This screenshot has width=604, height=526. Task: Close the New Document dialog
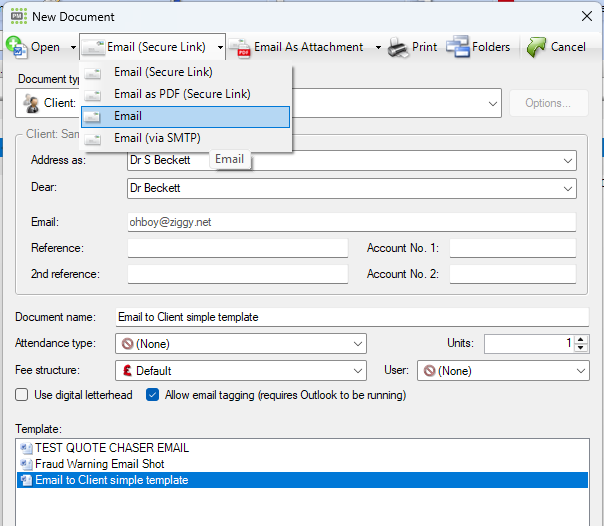point(585,16)
